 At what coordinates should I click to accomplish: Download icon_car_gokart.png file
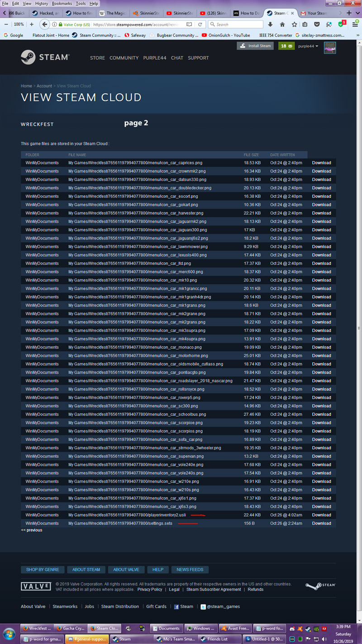click(321, 205)
